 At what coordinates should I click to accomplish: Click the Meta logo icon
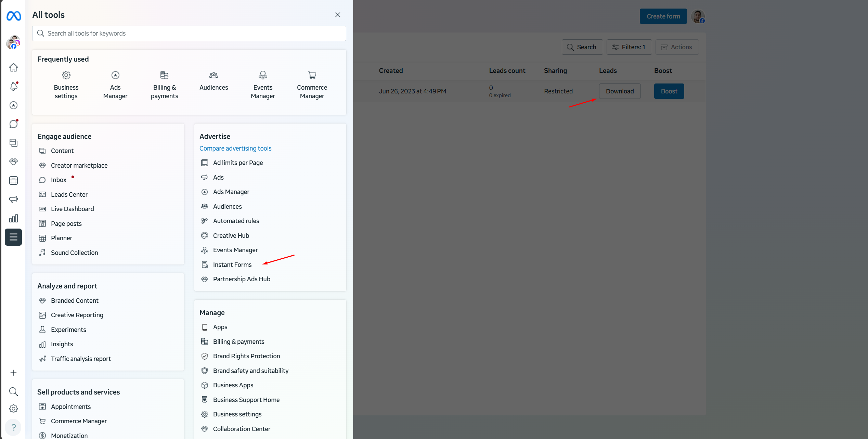click(x=14, y=16)
